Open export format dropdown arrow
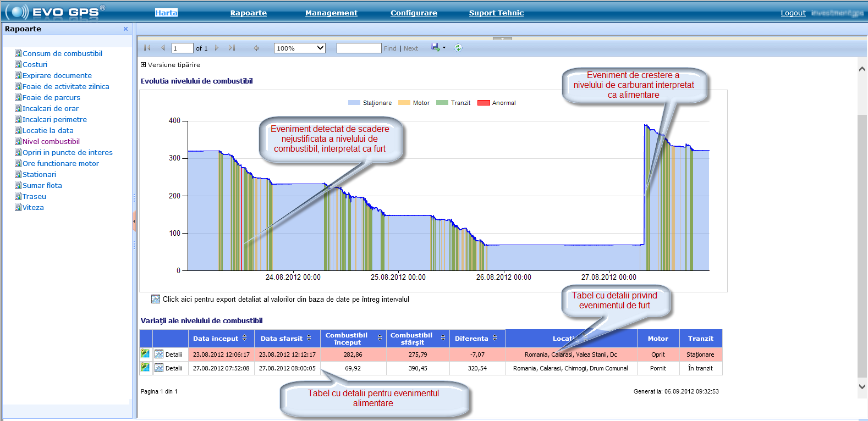The image size is (868, 421). pyautogui.click(x=444, y=48)
